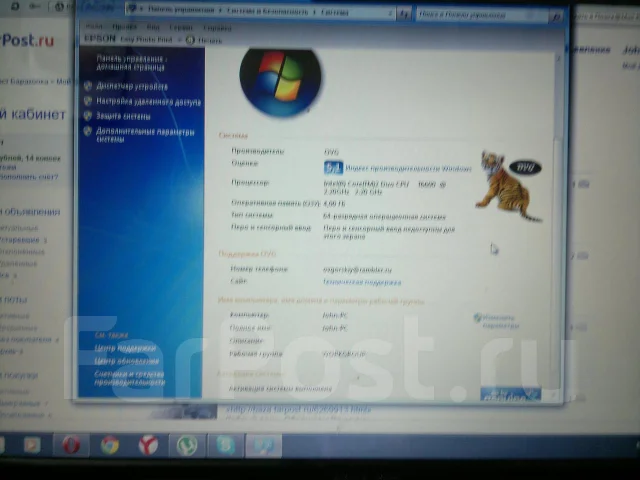Open the Вид menu

coord(153,27)
